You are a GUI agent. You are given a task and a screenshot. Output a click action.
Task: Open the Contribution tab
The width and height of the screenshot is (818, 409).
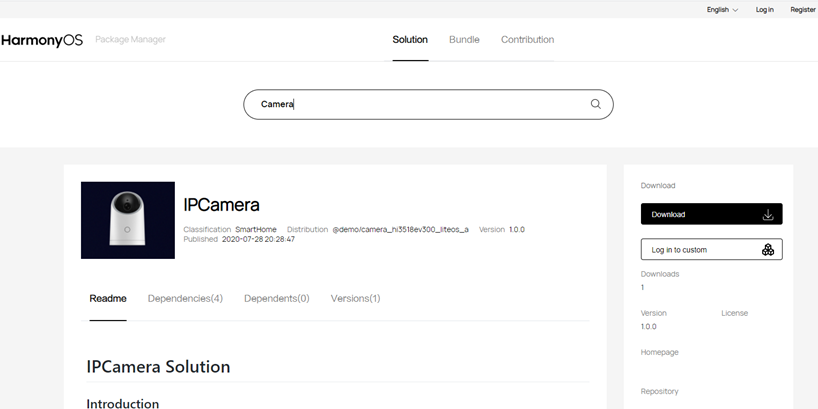click(x=527, y=40)
